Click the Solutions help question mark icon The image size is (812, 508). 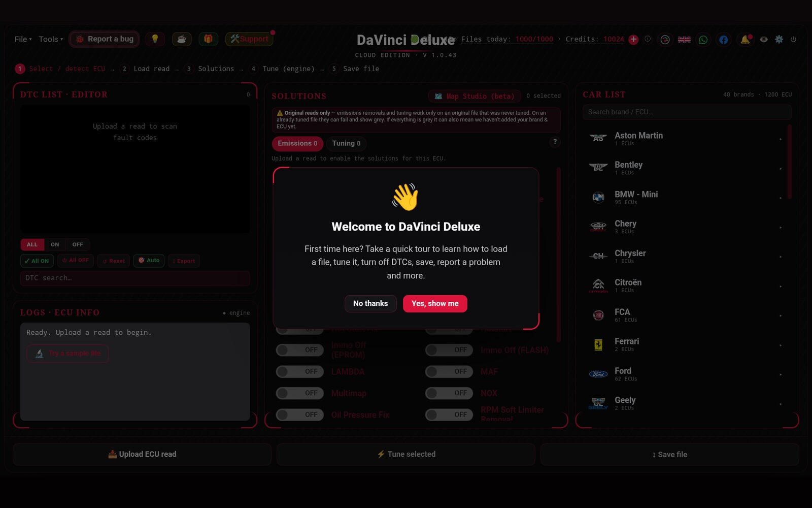[x=555, y=142]
